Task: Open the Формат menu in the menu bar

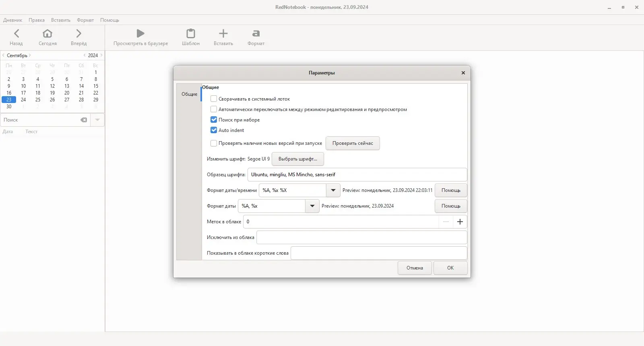Action: click(x=85, y=20)
